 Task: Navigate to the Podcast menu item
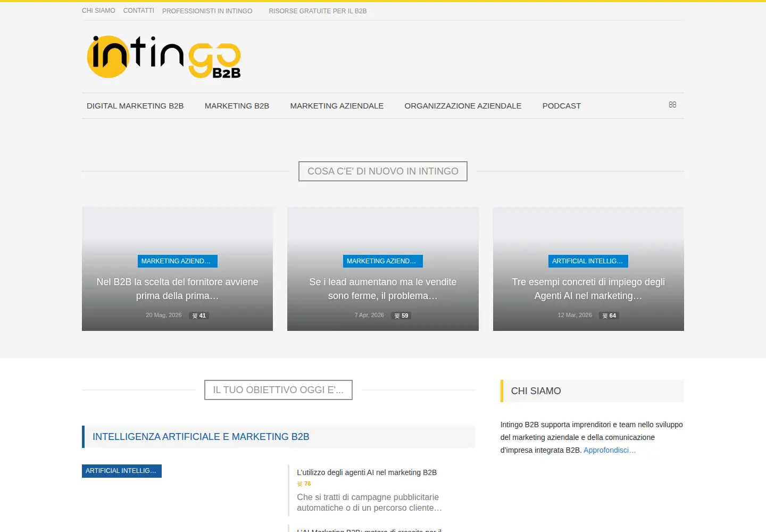[562, 106]
